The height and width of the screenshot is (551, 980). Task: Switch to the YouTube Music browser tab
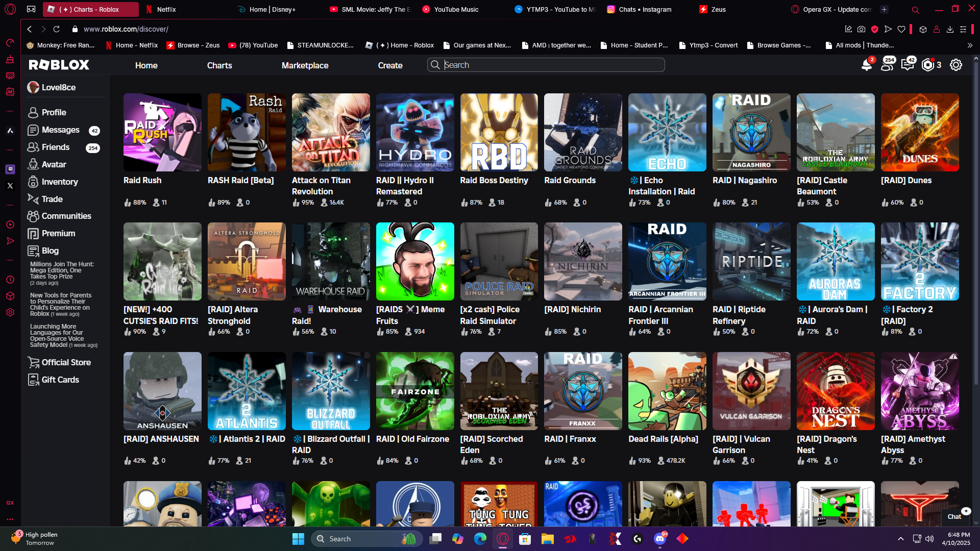pyautogui.click(x=456, y=9)
